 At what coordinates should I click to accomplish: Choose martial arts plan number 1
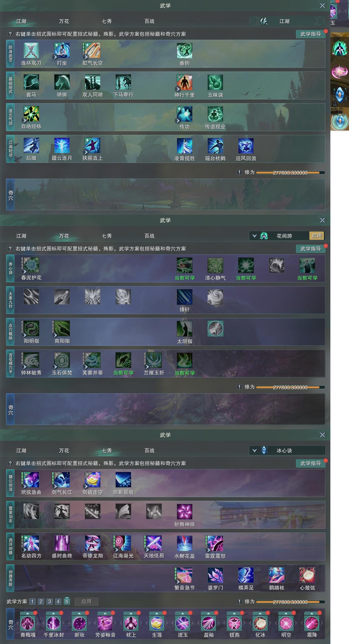[x=32, y=602]
